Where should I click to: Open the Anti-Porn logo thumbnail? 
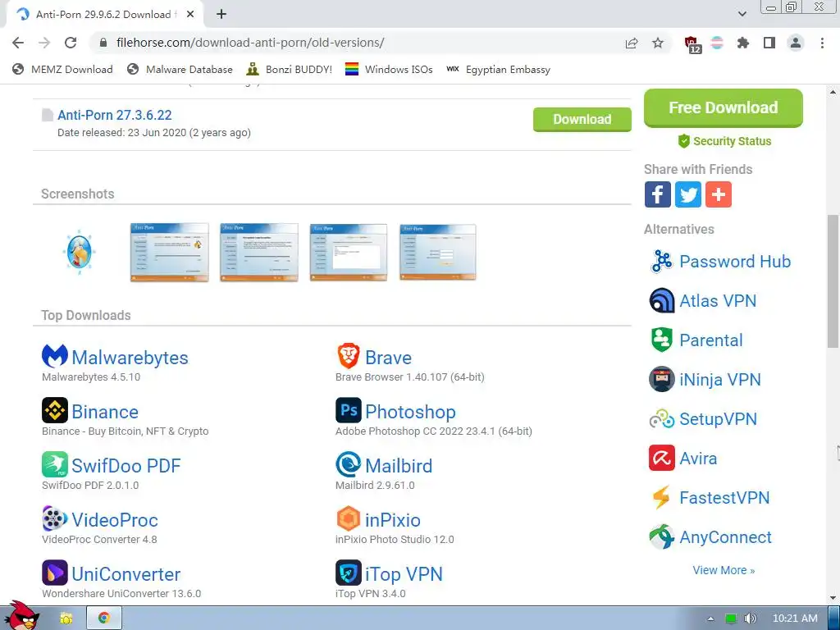click(x=80, y=253)
